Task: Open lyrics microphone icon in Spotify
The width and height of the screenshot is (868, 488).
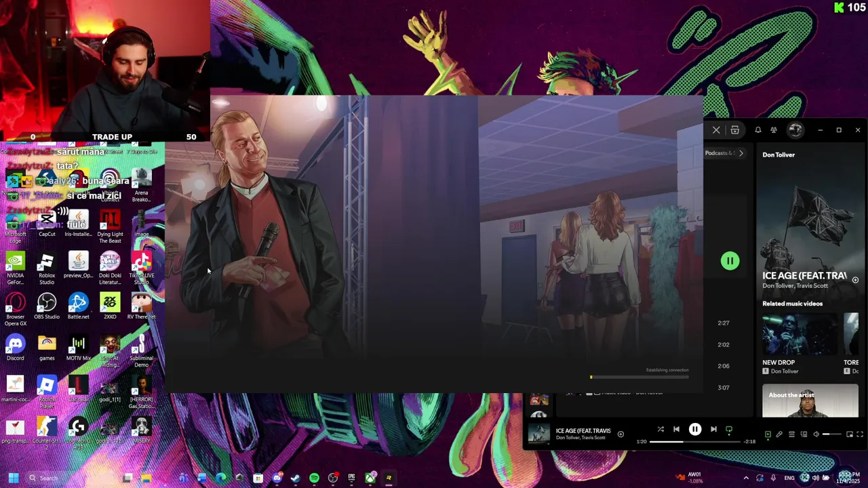Action: [x=779, y=434]
